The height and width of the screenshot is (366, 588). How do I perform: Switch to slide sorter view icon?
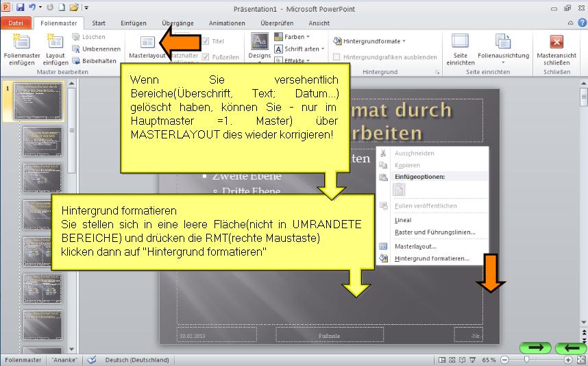[x=453, y=360]
